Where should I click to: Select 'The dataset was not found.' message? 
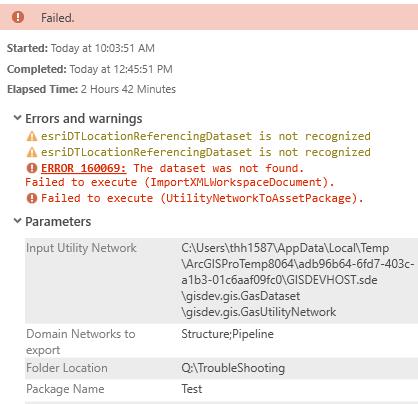click(x=219, y=168)
